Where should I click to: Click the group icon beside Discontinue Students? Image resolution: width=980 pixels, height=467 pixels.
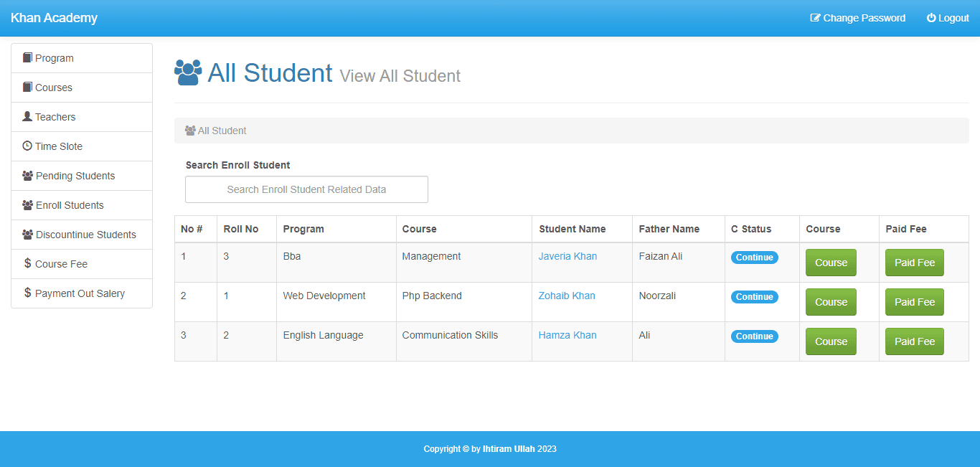28,234
